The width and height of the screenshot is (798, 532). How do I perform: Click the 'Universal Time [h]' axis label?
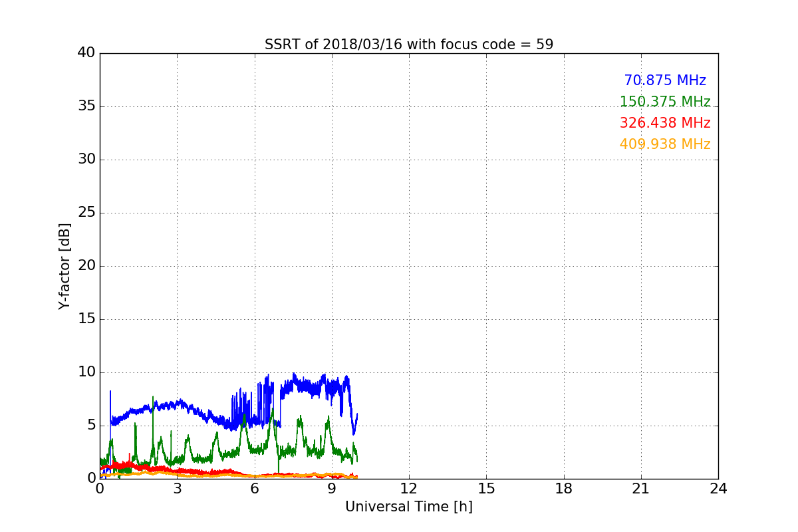point(409,507)
